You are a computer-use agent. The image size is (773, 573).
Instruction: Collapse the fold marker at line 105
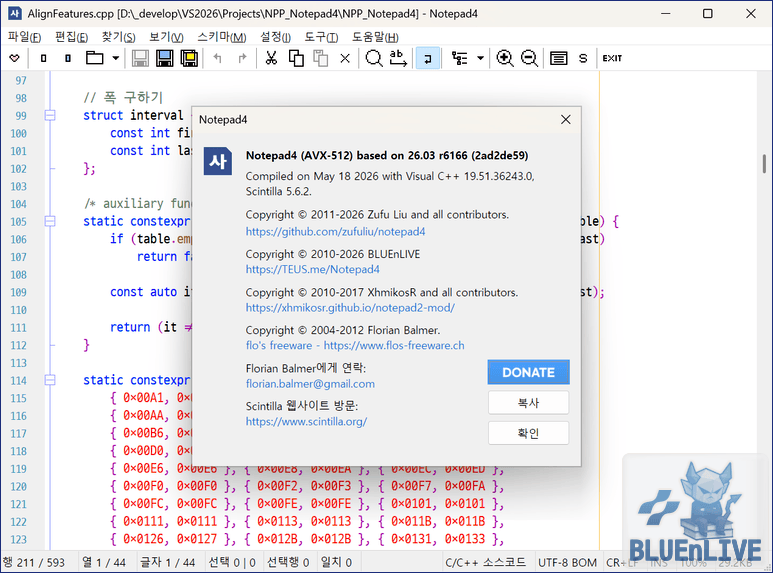[x=50, y=221]
